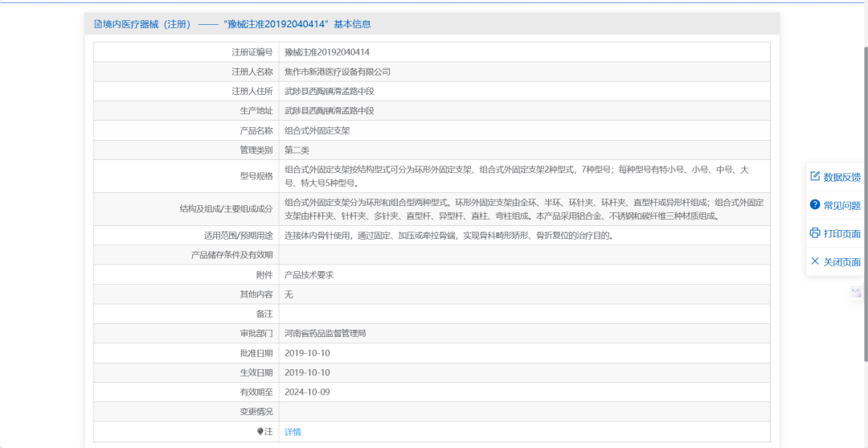Click the pin icon beside 注
Screen dimensions: 868x448
(x=260, y=432)
